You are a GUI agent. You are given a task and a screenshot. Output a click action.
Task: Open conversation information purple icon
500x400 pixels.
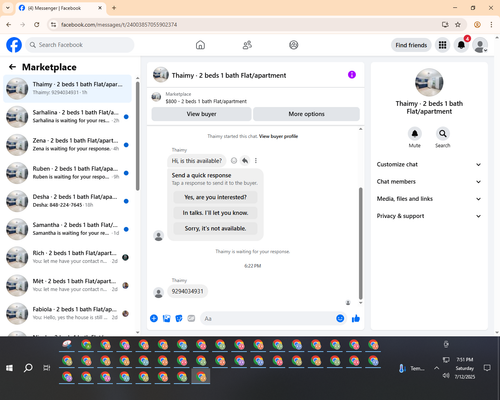click(x=352, y=75)
